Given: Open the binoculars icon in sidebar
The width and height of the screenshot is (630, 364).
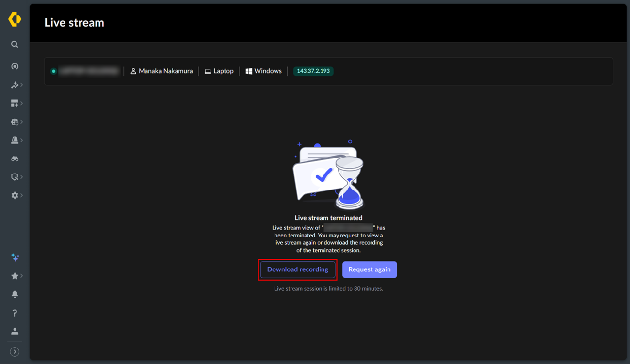Looking at the screenshot, I should 15,158.
